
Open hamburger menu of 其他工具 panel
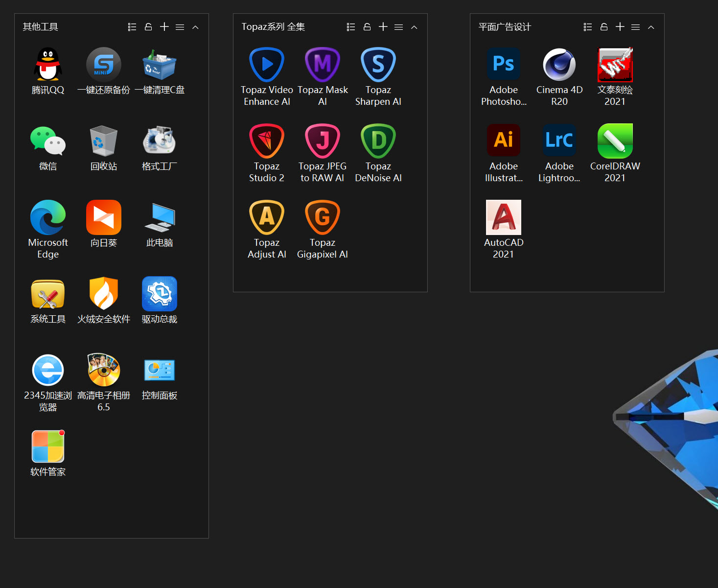click(x=180, y=27)
